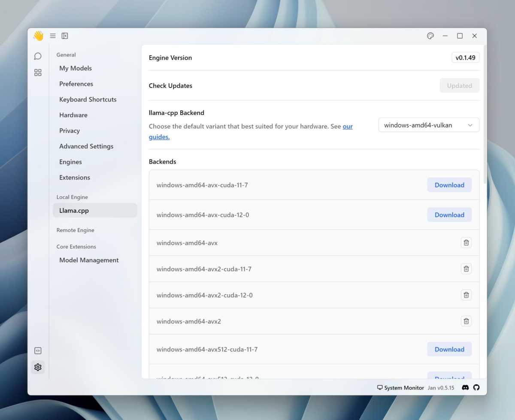Image resolution: width=515 pixels, height=420 pixels.
Task: Open the chat threads icon in sidebar
Action: coord(38,56)
